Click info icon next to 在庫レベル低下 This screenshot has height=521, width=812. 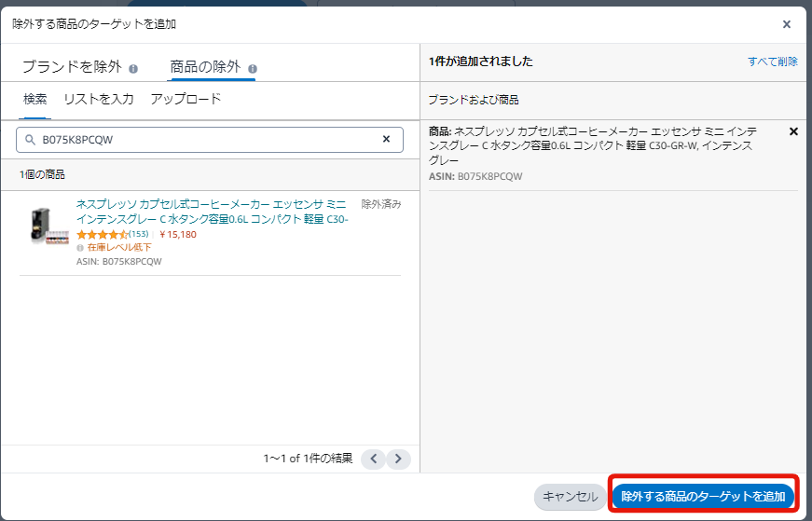click(80, 249)
